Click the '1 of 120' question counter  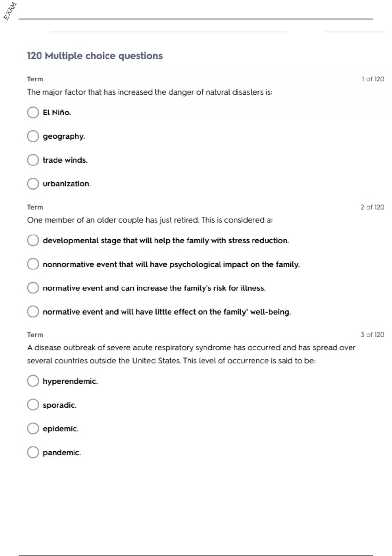pos(373,79)
